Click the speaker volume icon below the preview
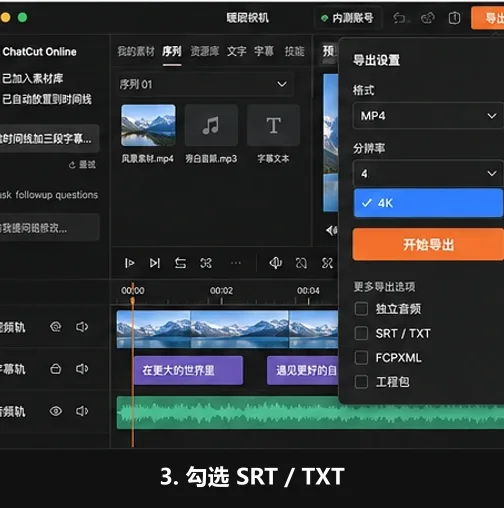The image size is (504, 508). (331, 230)
